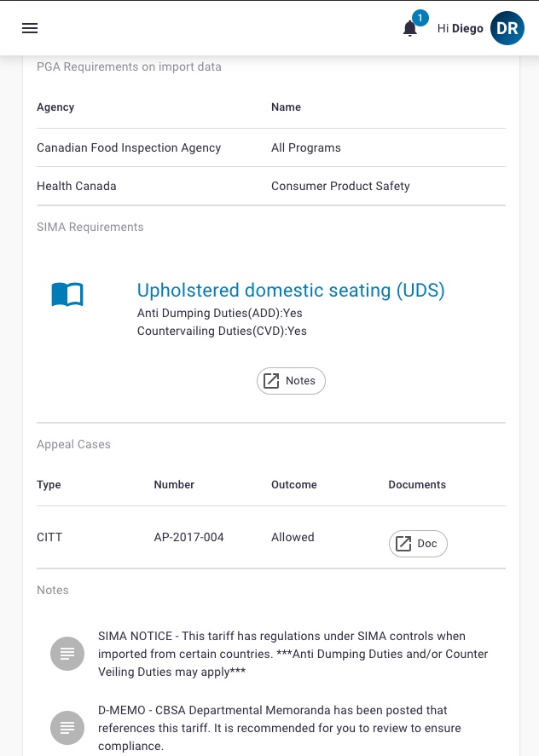The height and width of the screenshot is (756, 539).
Task: Click the CITT appeal type cell
Action: click(49, 537)
